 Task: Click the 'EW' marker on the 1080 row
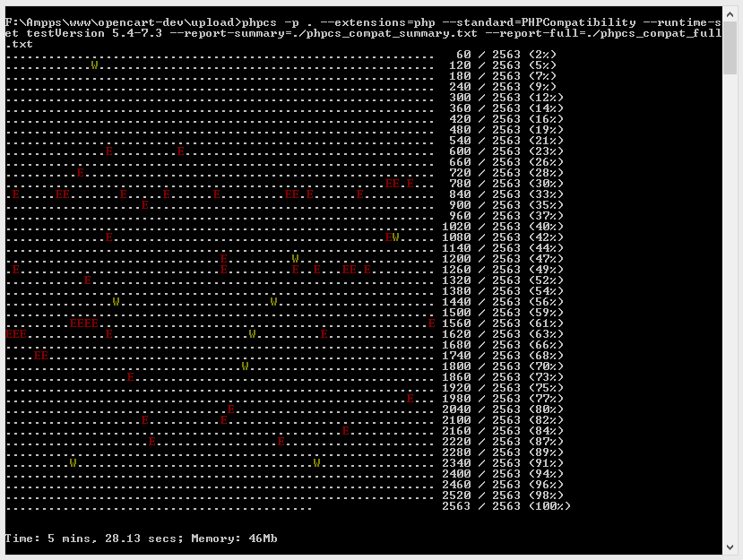point(393,237)
